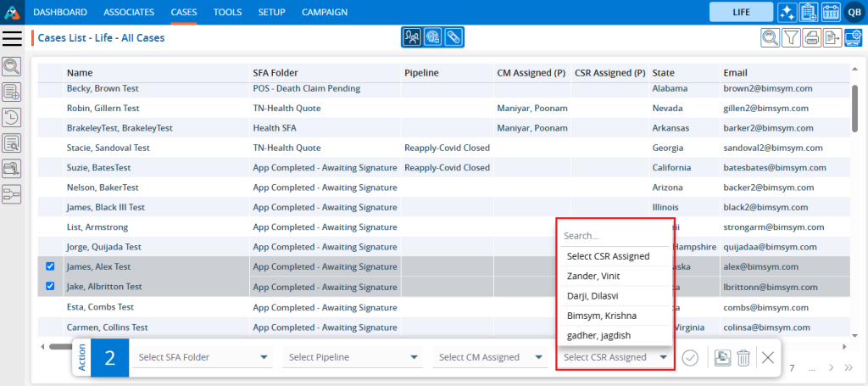Click the CSR dropdown search field
The height and width of the screenshot is (386, 868).
tap(615, 236)
